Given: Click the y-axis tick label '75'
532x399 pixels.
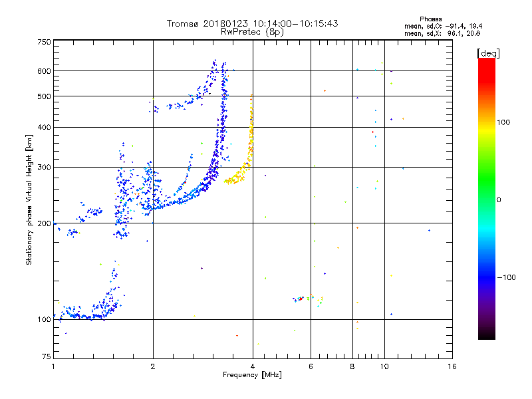Looking at the screenshot, I should pyautogui.click(x=47, y=356).
